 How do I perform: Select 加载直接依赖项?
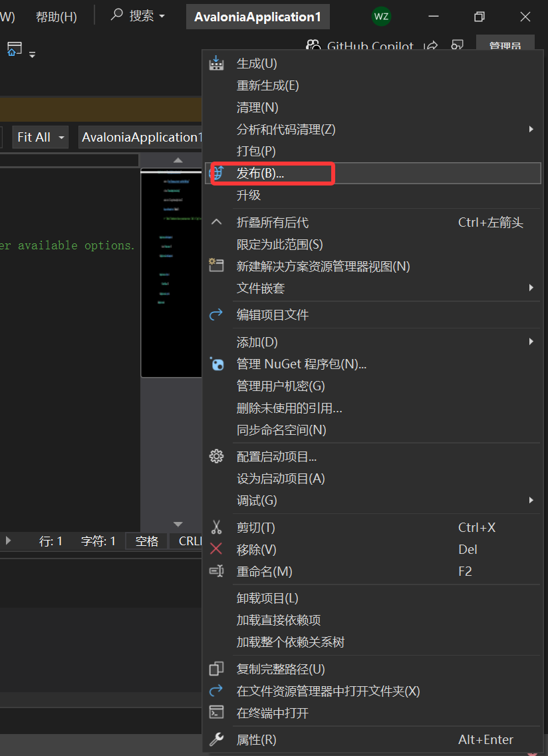point(372,620)
